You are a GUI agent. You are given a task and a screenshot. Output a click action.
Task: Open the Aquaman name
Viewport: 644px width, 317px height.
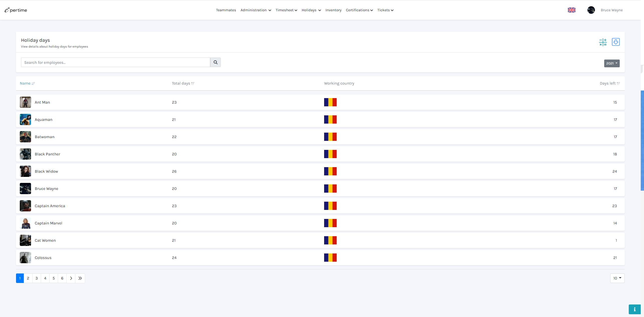click(44, 120)
